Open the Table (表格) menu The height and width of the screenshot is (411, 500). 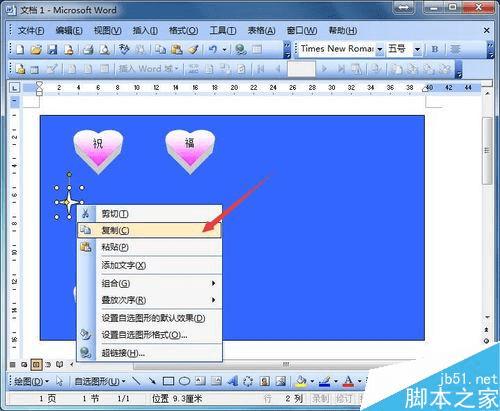coord(261,31)
